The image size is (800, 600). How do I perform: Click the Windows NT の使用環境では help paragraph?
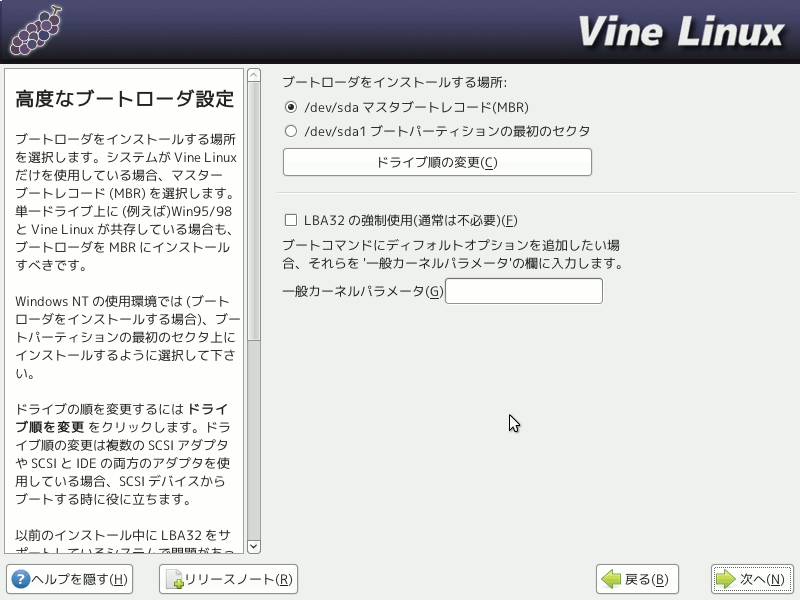pos(128,337)
